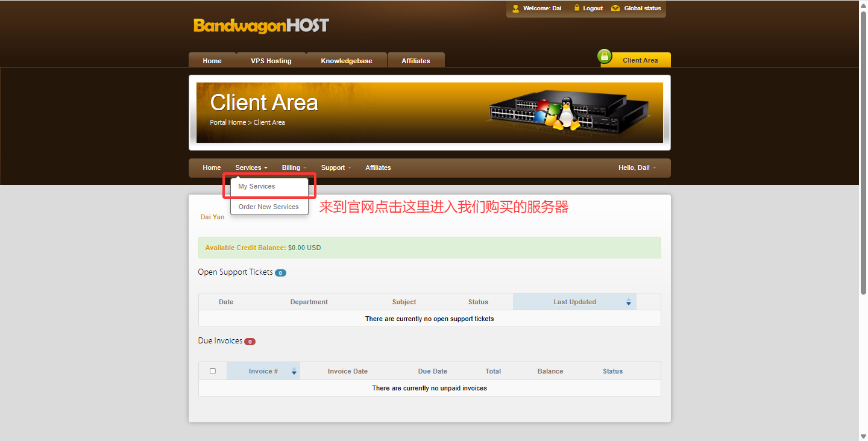Choose Order New Services menu entry
The height and width of the screenshot is (441, 868).
(268, 207)
